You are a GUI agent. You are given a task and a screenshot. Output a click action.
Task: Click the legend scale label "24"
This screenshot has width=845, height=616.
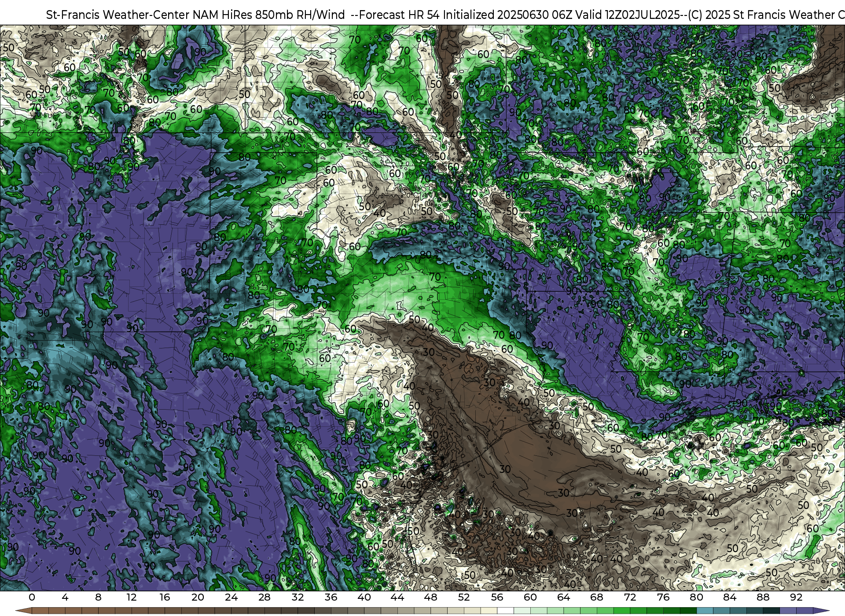231,597
